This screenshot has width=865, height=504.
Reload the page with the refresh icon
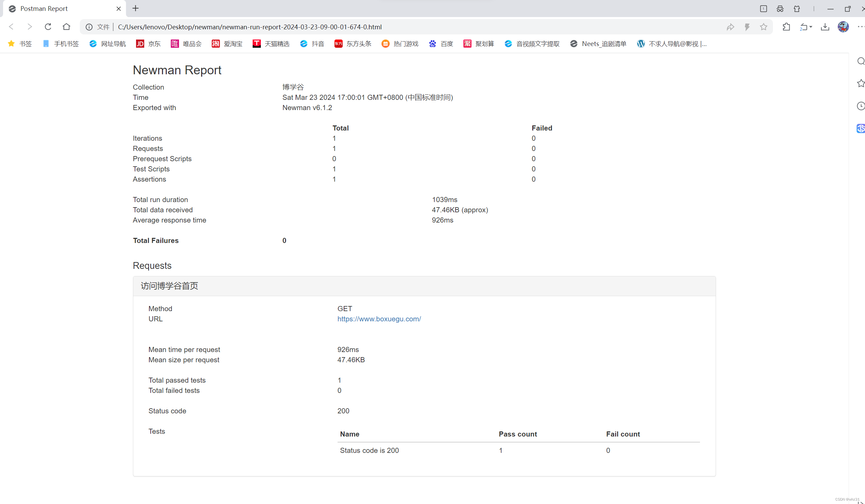tap(48, 27)
